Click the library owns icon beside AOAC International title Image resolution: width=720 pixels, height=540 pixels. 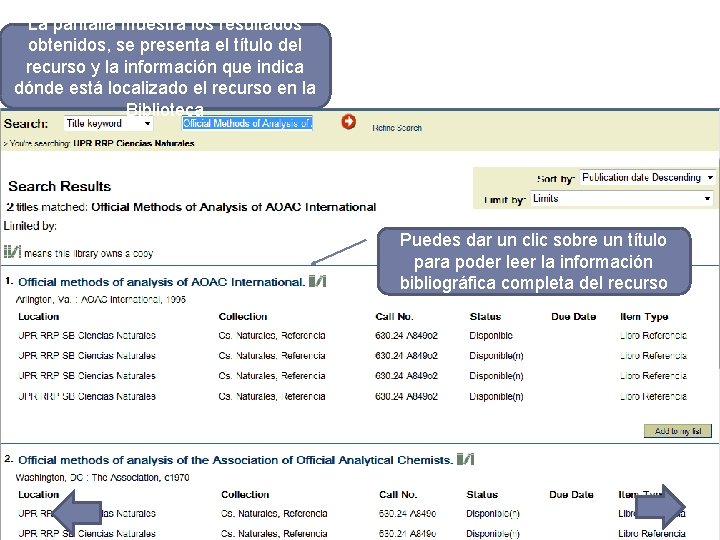click(317, 281)
